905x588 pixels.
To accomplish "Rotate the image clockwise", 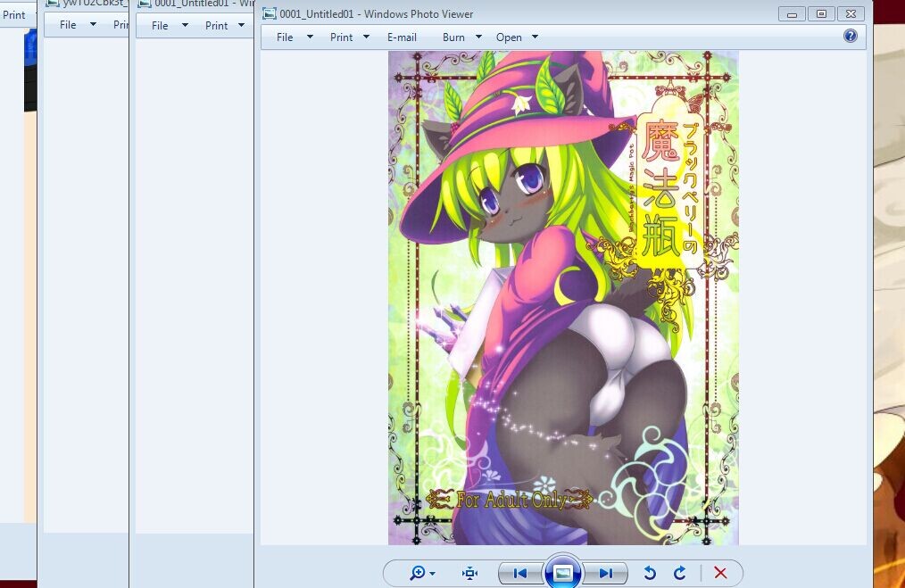I will click(679, 573).
